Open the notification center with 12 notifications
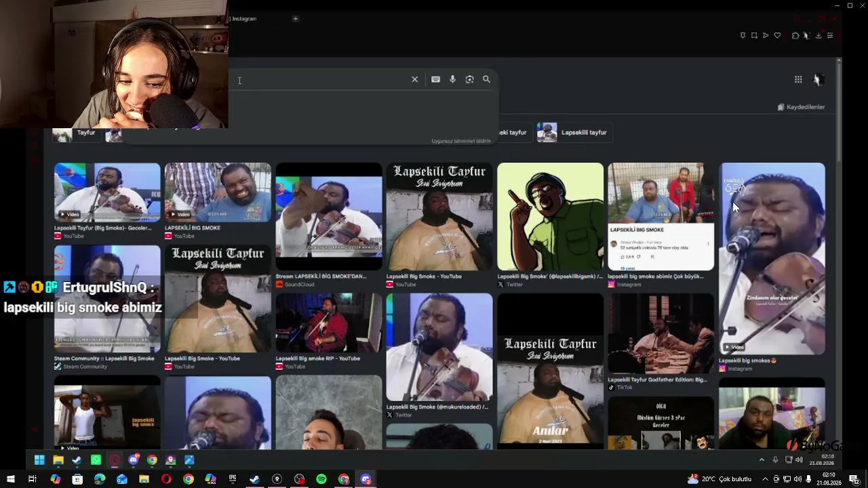 pos(854,479)
